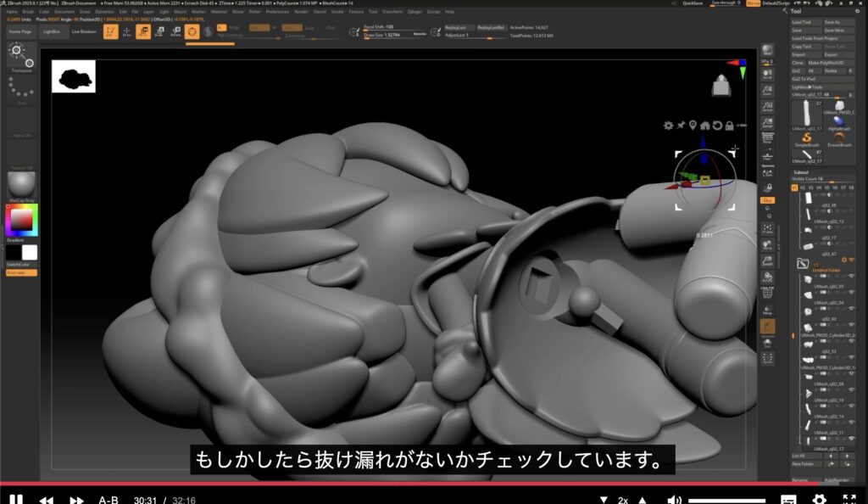
Task: Toggle Persp perspective view
Action: click(767, 138)
